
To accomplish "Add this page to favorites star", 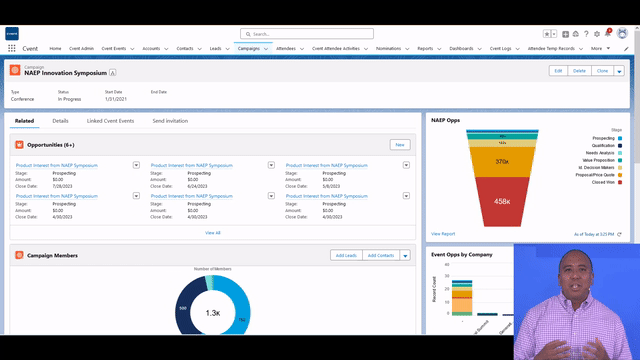I will pyautogui.click(x=547, y=34).
